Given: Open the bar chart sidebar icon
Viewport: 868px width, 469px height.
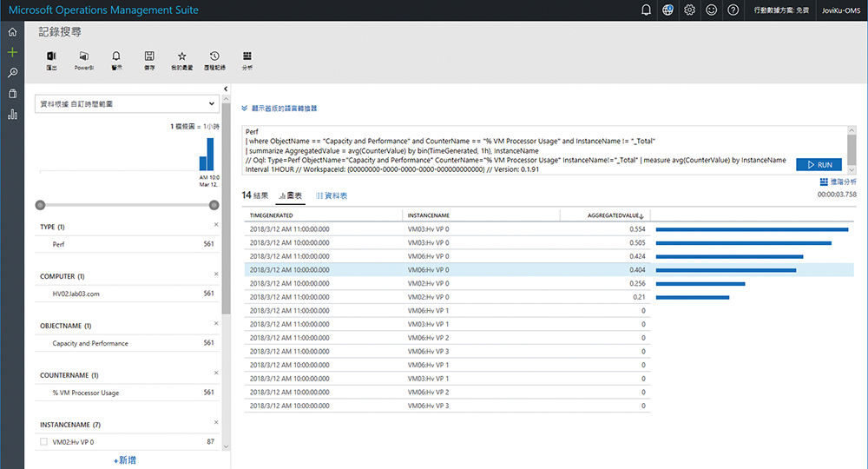Looking at the screenshot, I should click(x=12, y=114).
